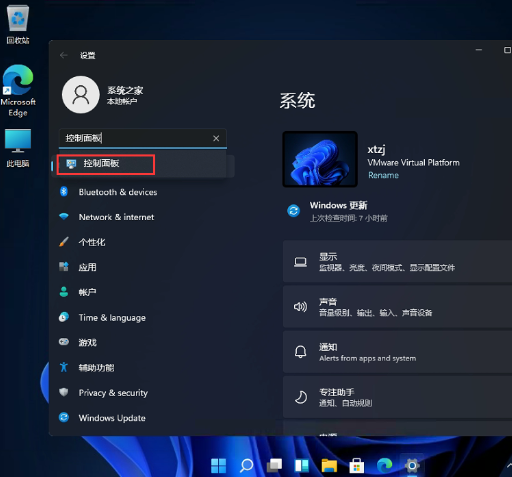512x477 pixels.
Task: Open the 声音 sound settings card
Action: point(397,307)
